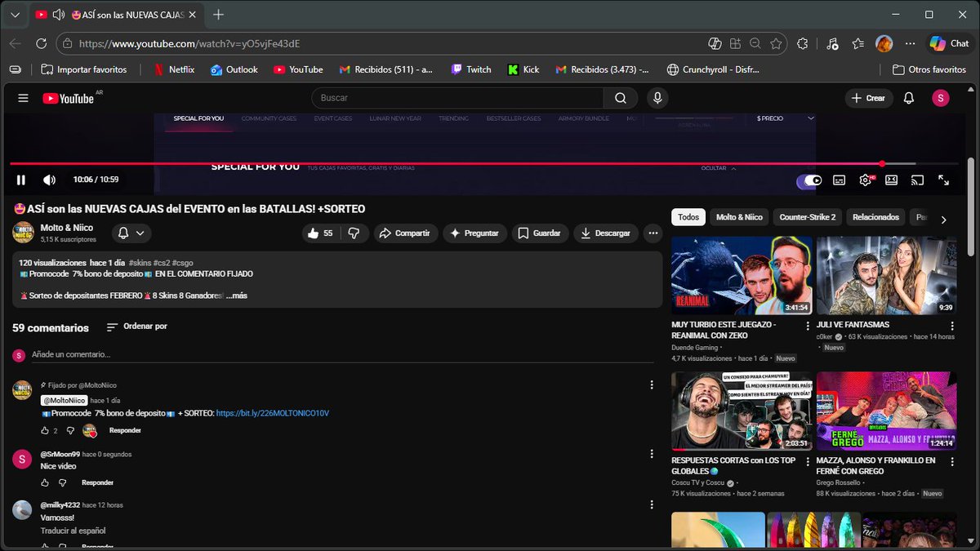Open a new browser tab
Screen dimensions: 980x551
click(x=218, y=15)
